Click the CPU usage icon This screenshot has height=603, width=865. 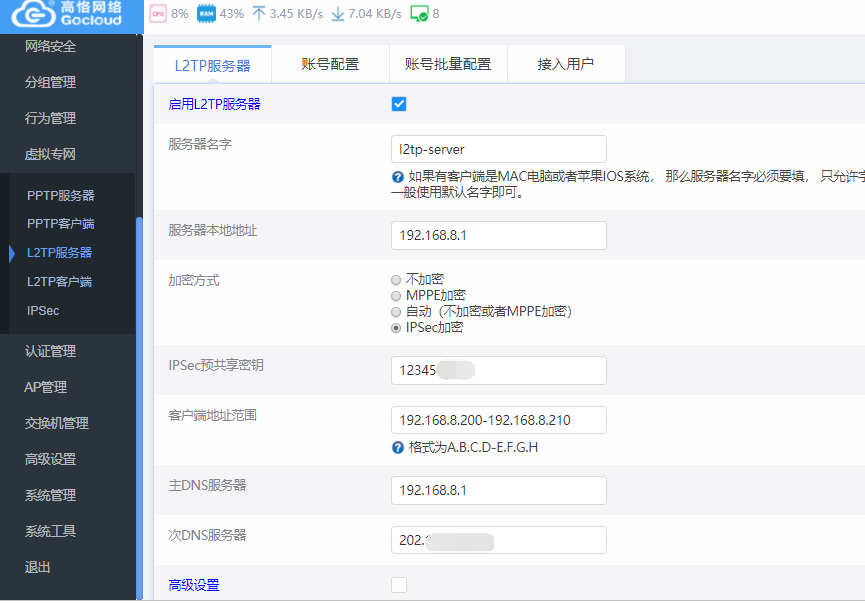(x=158, y=14)
